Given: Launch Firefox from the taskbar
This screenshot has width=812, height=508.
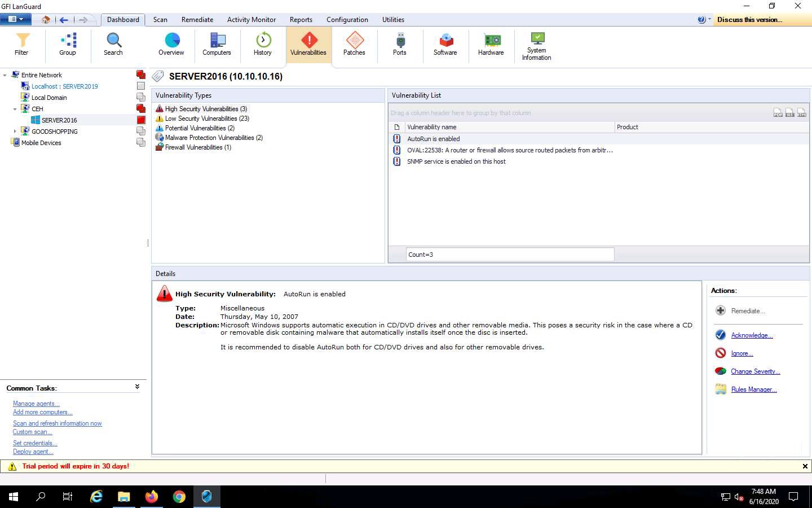Looking at the screenshot, I should tap(152, 497).
